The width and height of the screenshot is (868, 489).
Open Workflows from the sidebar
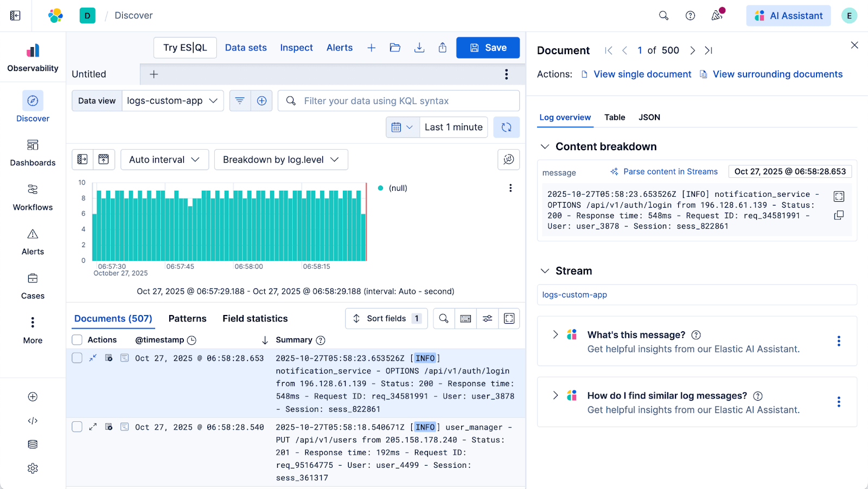click(x=33, y=197)
